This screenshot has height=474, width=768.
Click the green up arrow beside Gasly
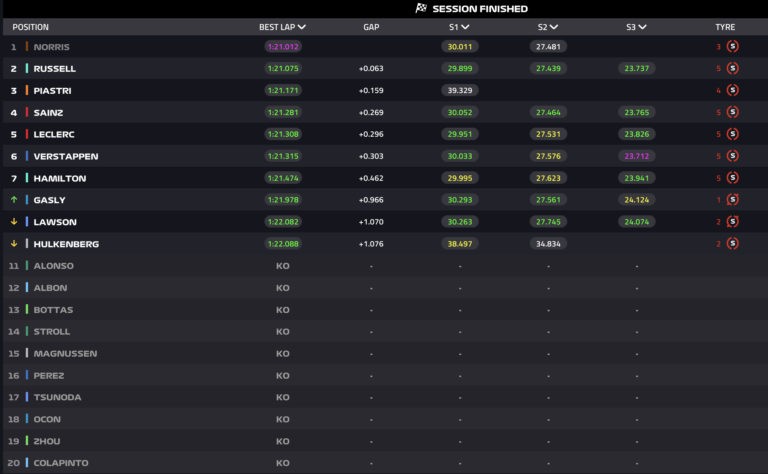[14, 200]
